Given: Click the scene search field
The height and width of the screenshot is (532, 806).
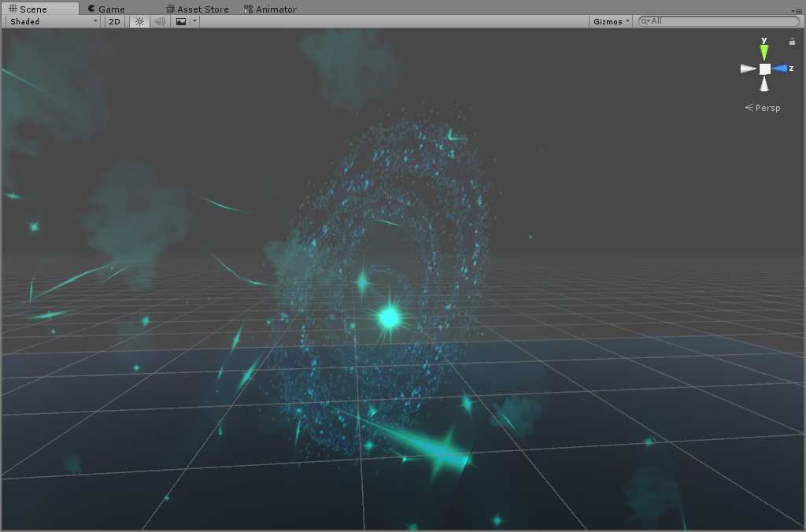Looking at the screenshot, I should pos(720,21).
